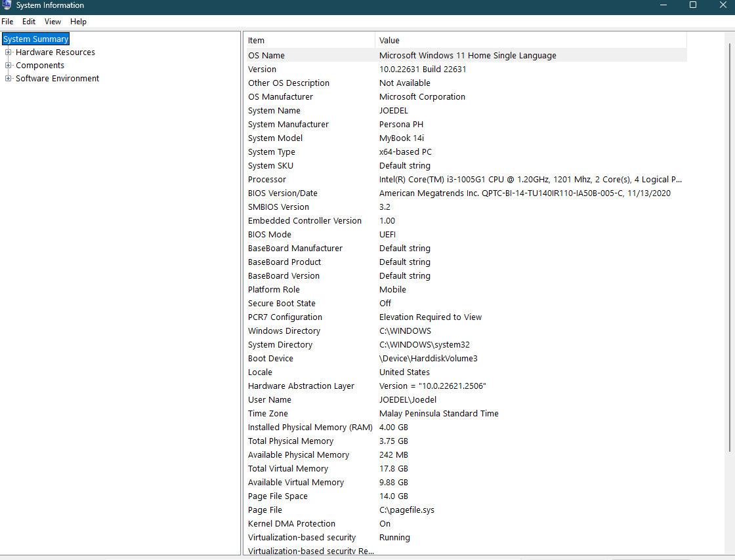This screenshot has height=560, width=735.
Task: Select the PCR7 Configuration row
Action: coord(467,317)
